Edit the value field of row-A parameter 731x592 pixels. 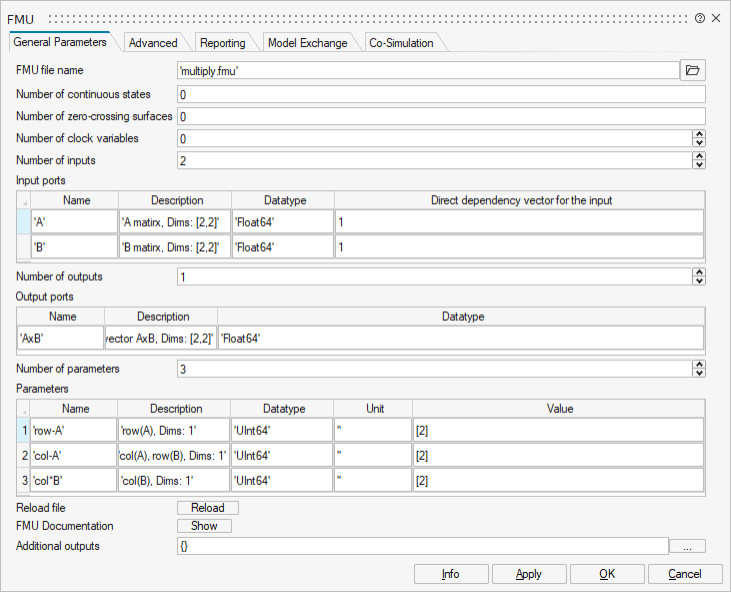point(557,430)
